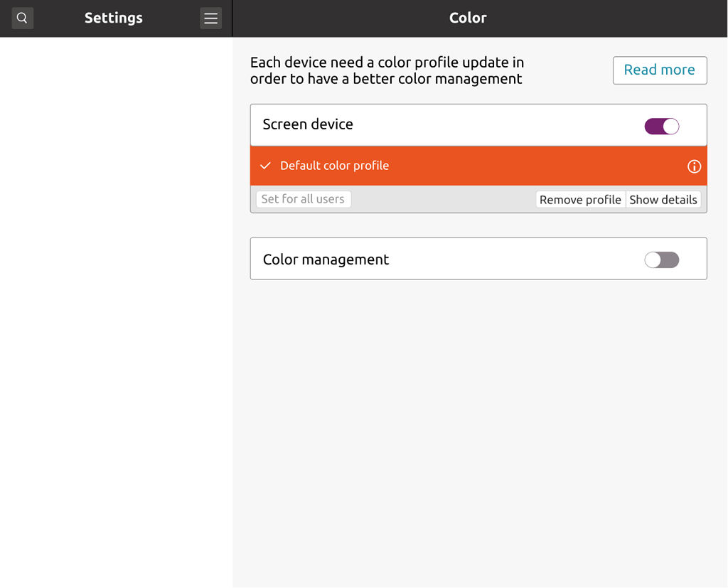Image resolution: width=728 pixels, height=588 pixels.
Task: Disable the Screen device switch
Action: [x=661, y=126]
